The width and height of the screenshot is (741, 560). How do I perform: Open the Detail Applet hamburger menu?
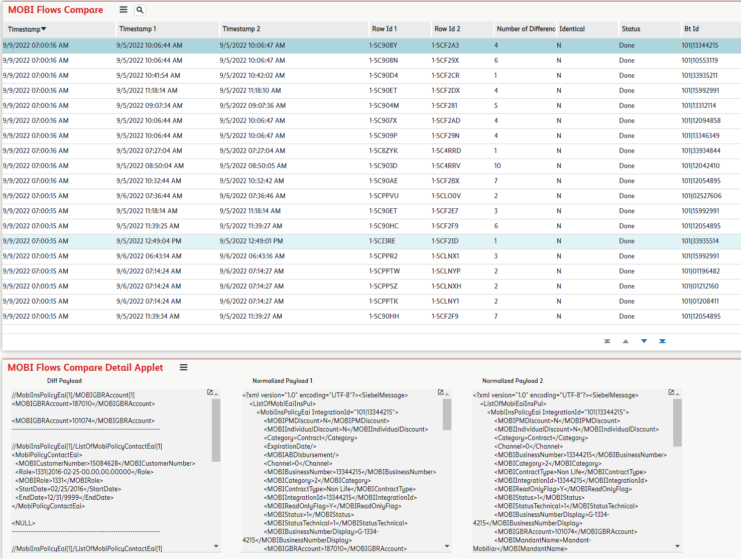[184, 367]
